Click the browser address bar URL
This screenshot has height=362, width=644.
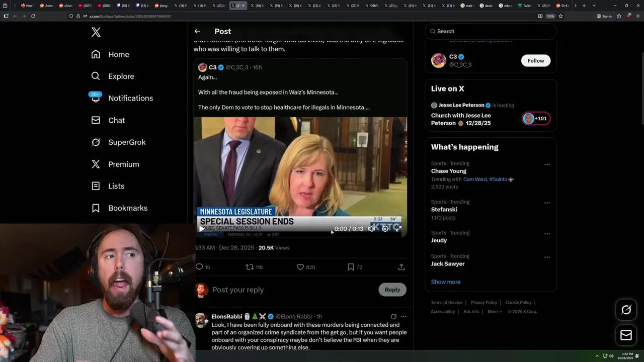click(130, 16)
